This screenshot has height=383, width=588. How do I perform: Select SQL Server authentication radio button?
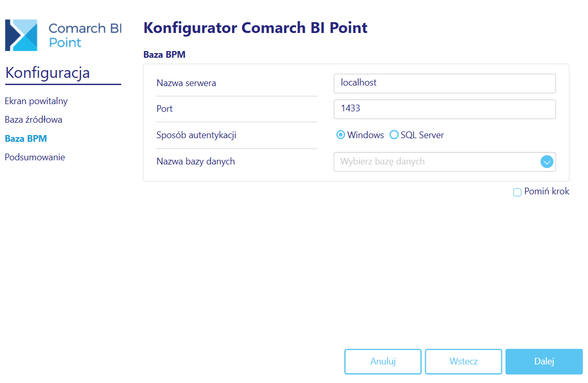(x=394, y=135)
